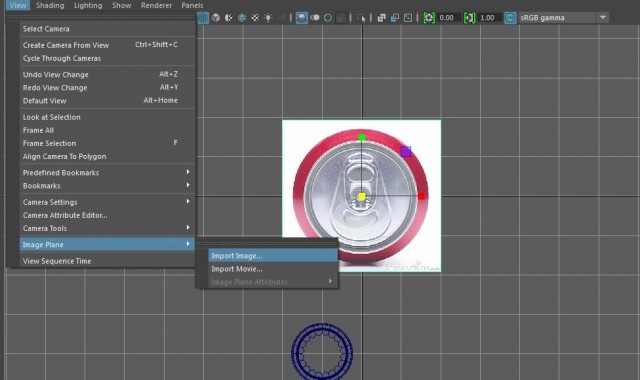Click the Gamma reset icon

tap(469, 18)
